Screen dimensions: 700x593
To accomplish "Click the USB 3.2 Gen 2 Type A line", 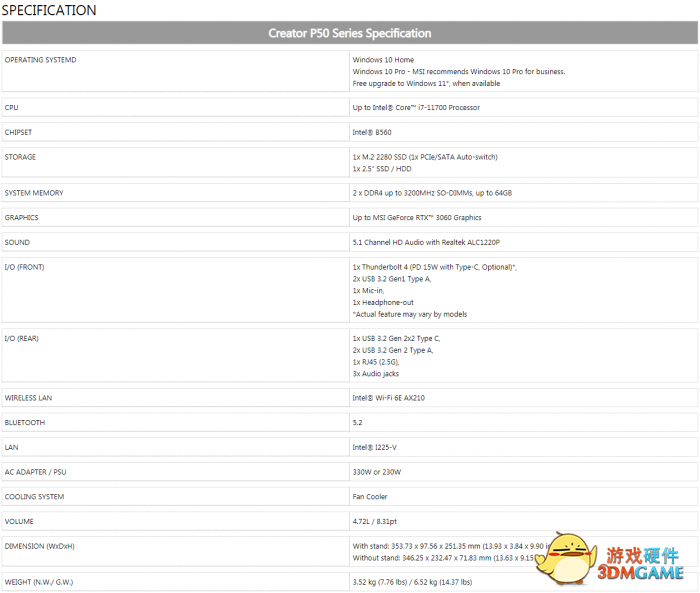I will pos(392,350).
